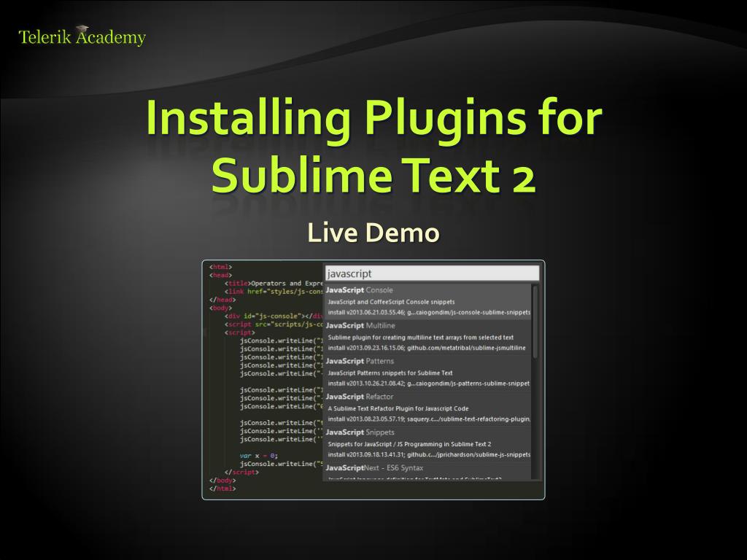Click the div id="js-console" code line
The width and height of the screenshot is (747, 560).
coord(274,316)
